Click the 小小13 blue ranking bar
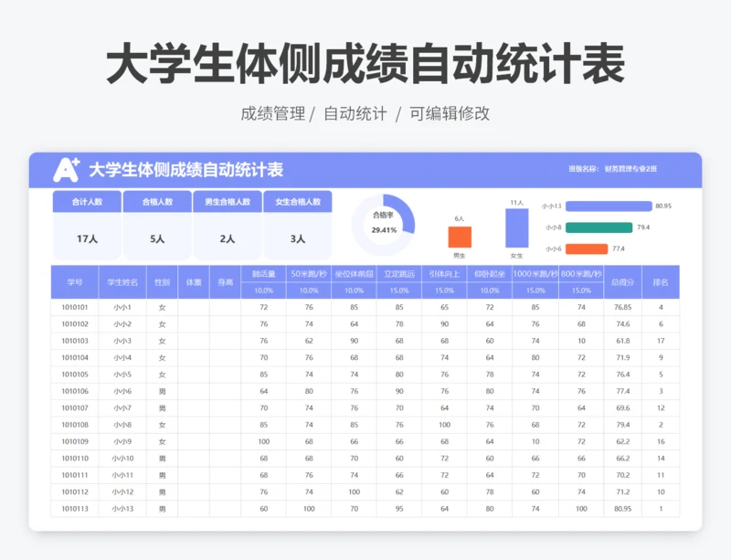 coord(609,206)
